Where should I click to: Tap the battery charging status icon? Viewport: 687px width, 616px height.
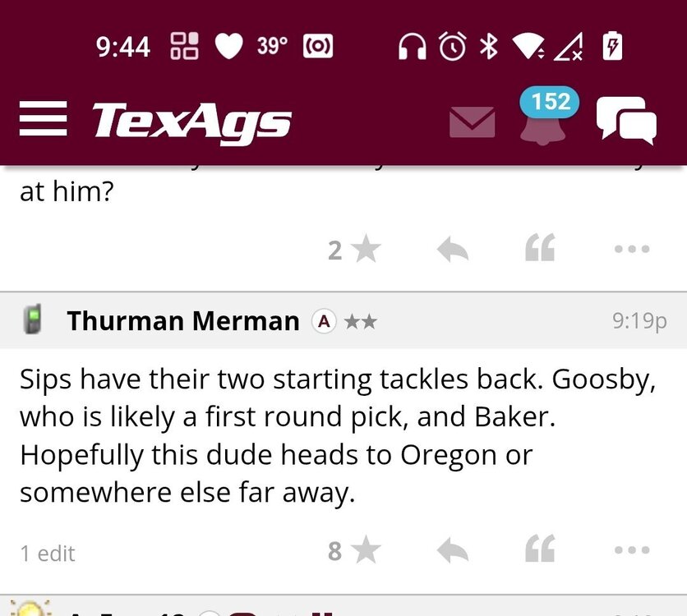coord(611,47)
